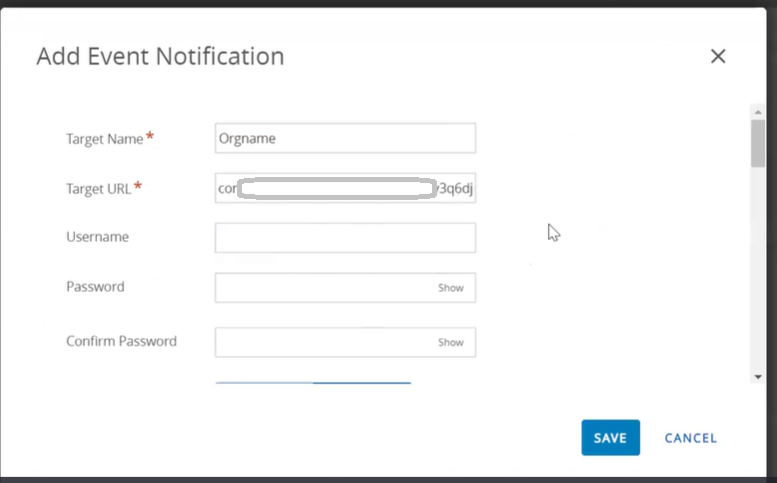Screen dimensions: 777x483
Task: Focus the Target URL text box
Action: coord(345,188)
